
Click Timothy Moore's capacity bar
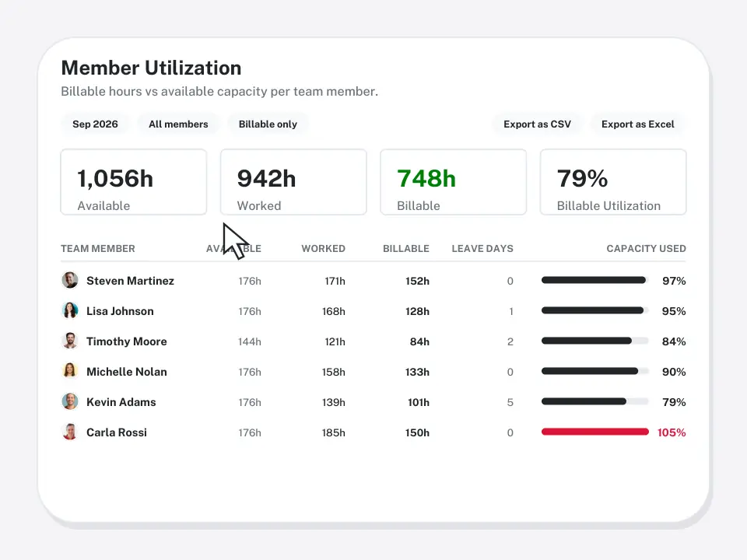(595, 341)
